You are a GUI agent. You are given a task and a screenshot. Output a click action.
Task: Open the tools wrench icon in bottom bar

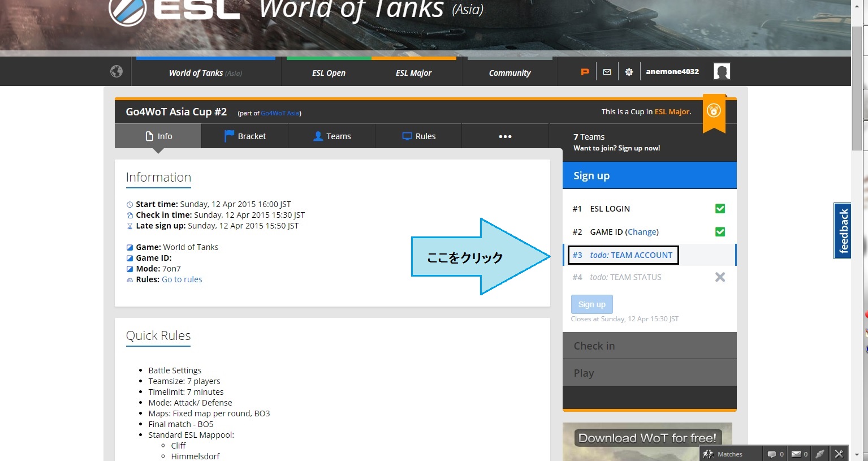[839, 454]
